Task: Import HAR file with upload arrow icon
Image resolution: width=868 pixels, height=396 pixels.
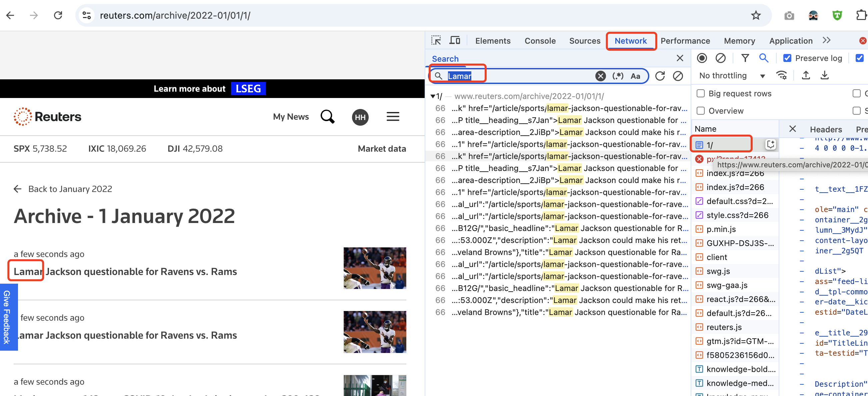Action: 806,75
